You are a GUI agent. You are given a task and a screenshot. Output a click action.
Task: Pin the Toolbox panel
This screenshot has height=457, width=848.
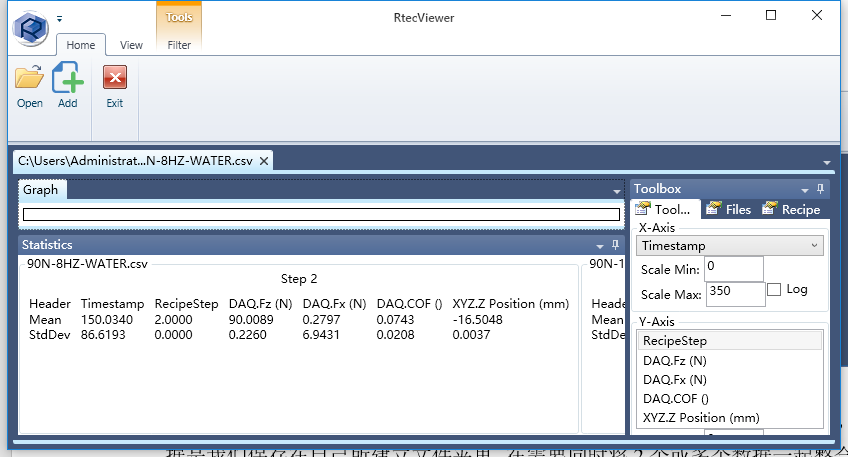click(x=821, y=189)
